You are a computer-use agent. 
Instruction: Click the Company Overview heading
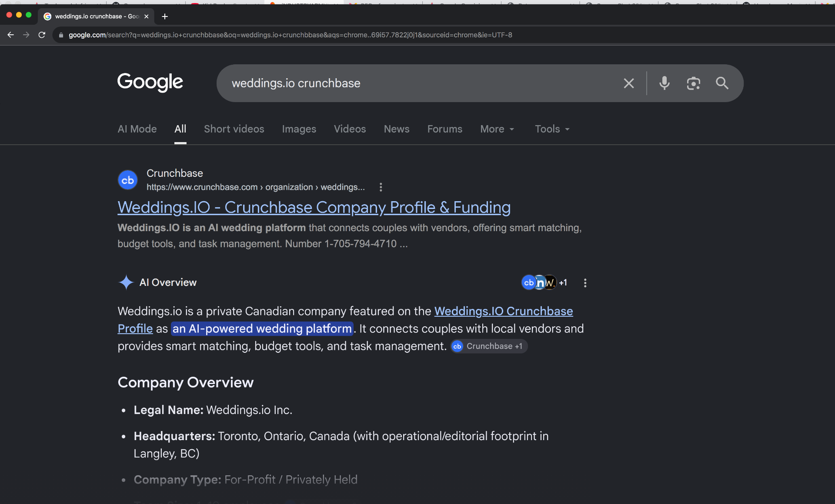click(x=186, y=382)
